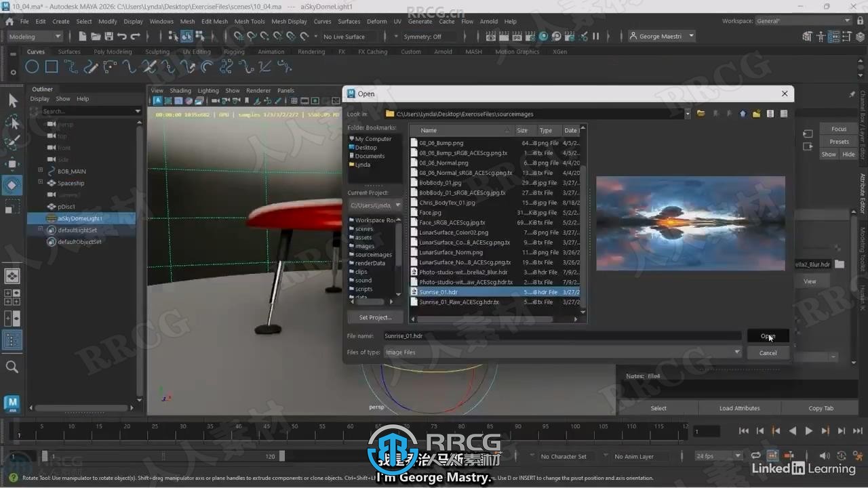Expand the Spaceship node in Outliner
The width and height of the screenshot is (868, 488).
41,183
